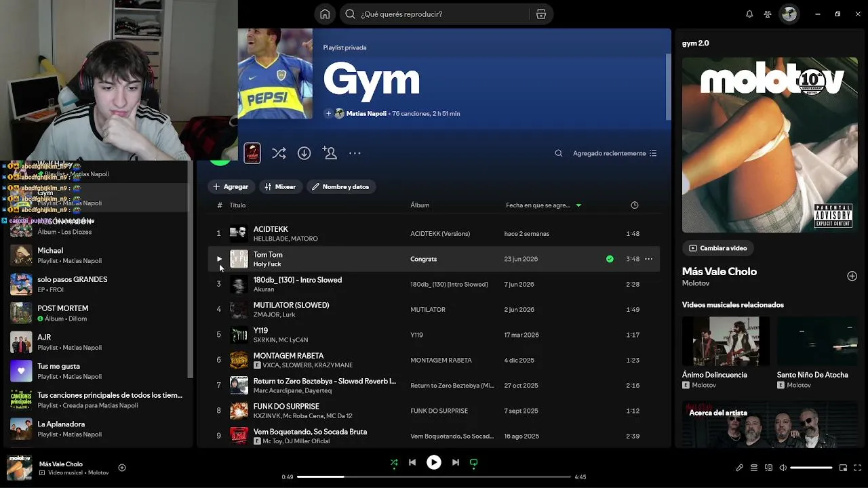The width and height of the screenshot is (868, 488).
Task: Open the notifications bell
Action: click(749, 14)
